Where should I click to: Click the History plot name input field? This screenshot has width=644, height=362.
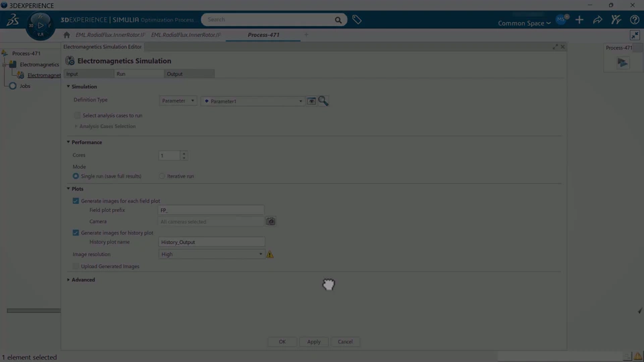click(211, 242)
